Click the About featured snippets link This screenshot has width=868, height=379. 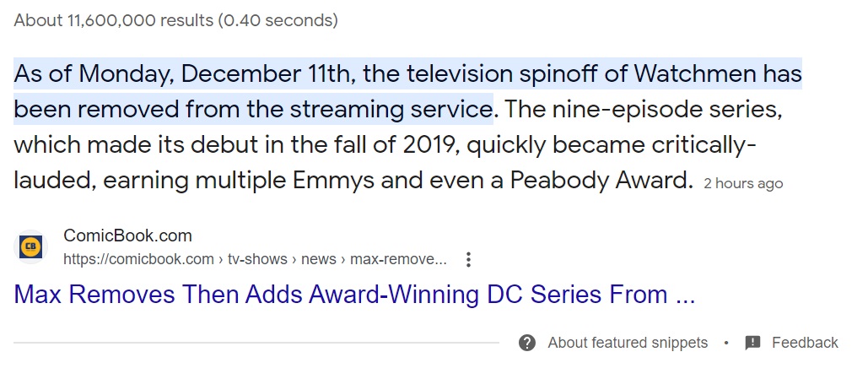[x=628, y=343]
